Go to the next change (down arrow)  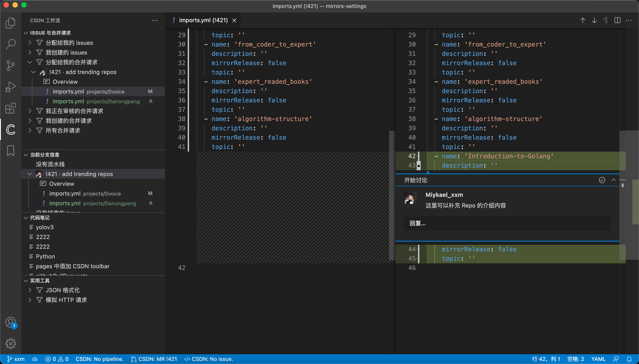pyautogui.click(x=594, y=20)
